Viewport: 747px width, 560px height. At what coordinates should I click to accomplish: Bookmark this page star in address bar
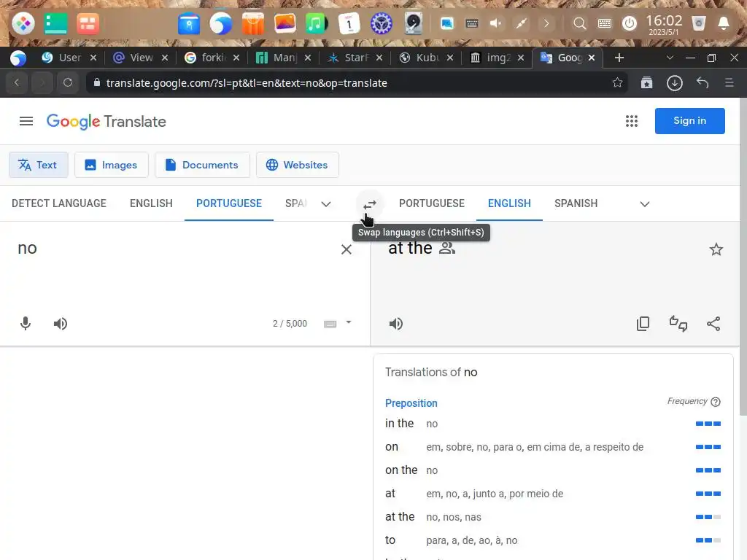617,83
